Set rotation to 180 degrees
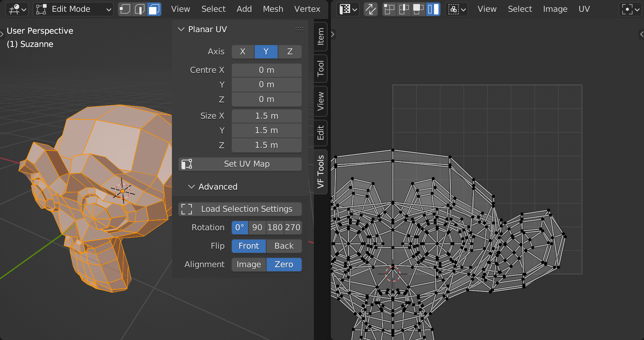Screen dimensions: 644x340 coord(275,228)
